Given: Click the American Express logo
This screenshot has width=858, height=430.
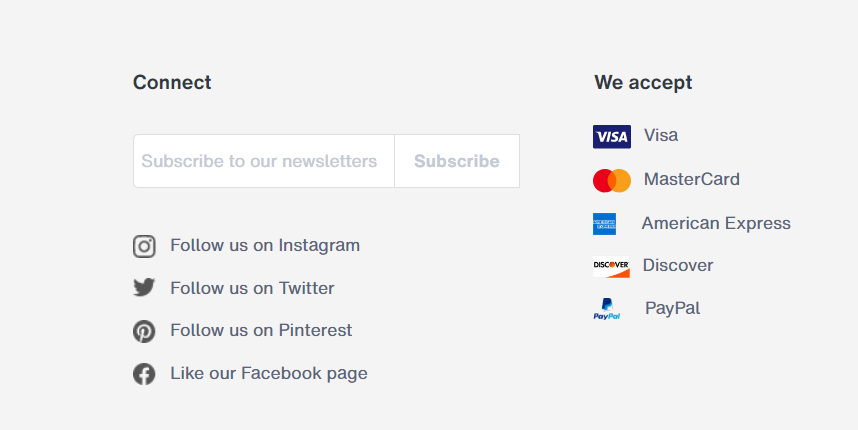Looking at the screenshot, I should (604, 224).
